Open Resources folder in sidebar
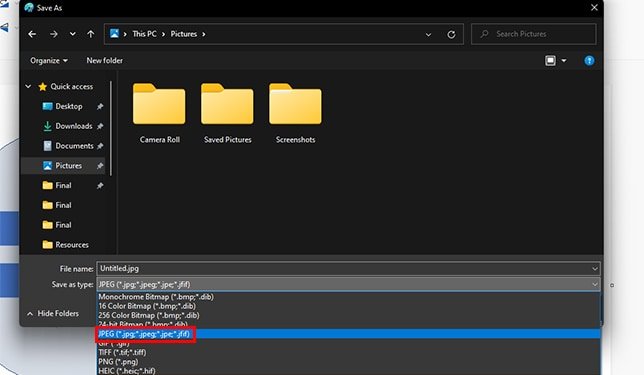Viewport: 644px width, 375px height. click(72, 245)
